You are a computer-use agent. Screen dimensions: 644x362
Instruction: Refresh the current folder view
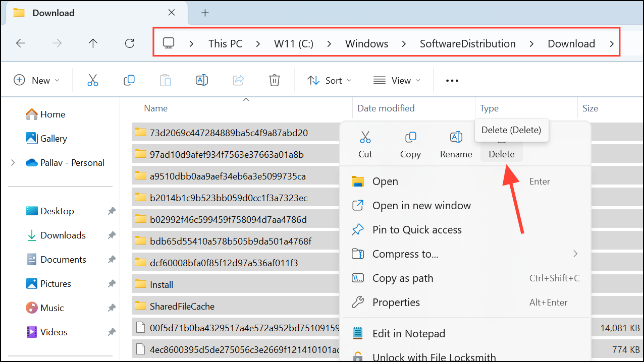pos(129,43)
